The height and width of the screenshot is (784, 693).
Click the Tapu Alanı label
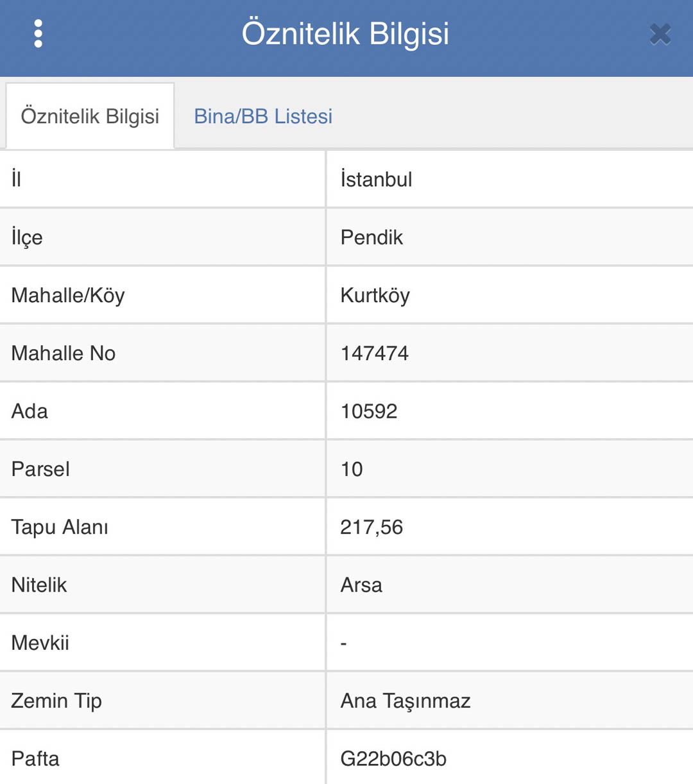tap(60, 527)
